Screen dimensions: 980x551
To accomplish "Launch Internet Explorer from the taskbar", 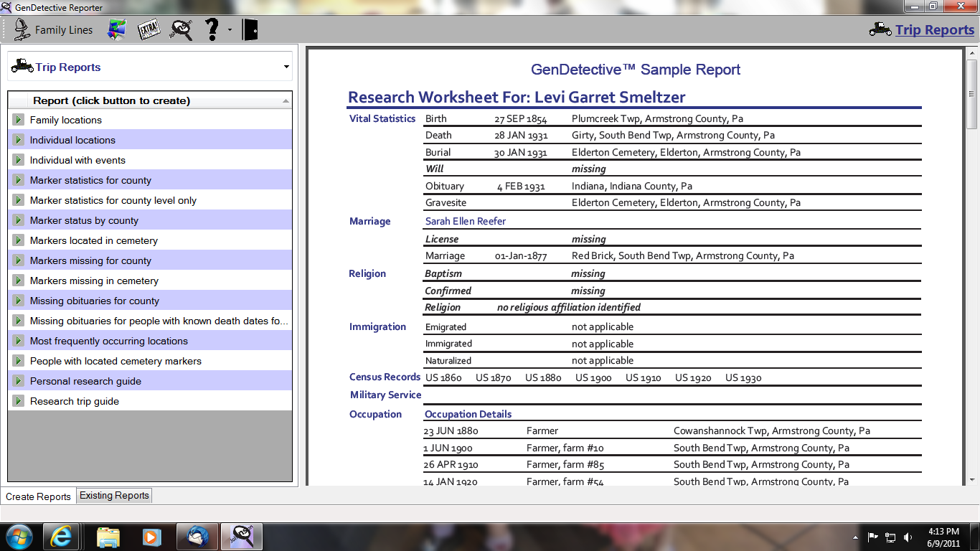I will pos(61,537).
